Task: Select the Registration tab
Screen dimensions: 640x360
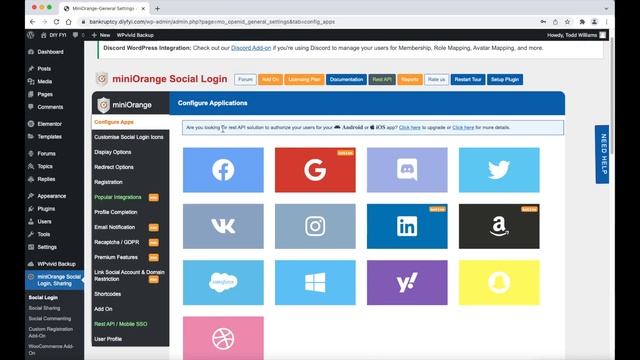Action: coord(130,182)
